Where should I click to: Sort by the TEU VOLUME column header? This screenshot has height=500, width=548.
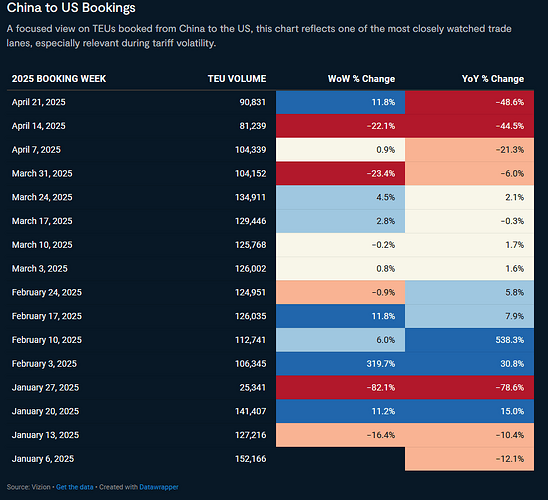(237, 79)
